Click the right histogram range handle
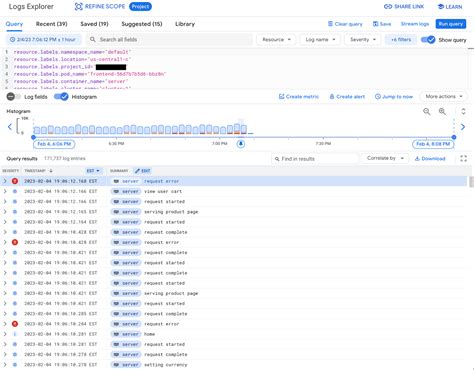The width and height of the screenshot is (474, 370). coord(454,137)
